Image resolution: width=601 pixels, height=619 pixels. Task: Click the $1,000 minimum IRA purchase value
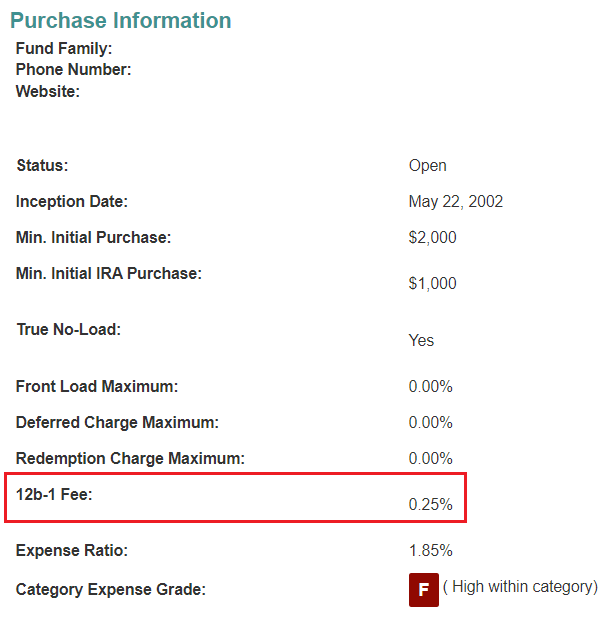[x=432, y=283]
